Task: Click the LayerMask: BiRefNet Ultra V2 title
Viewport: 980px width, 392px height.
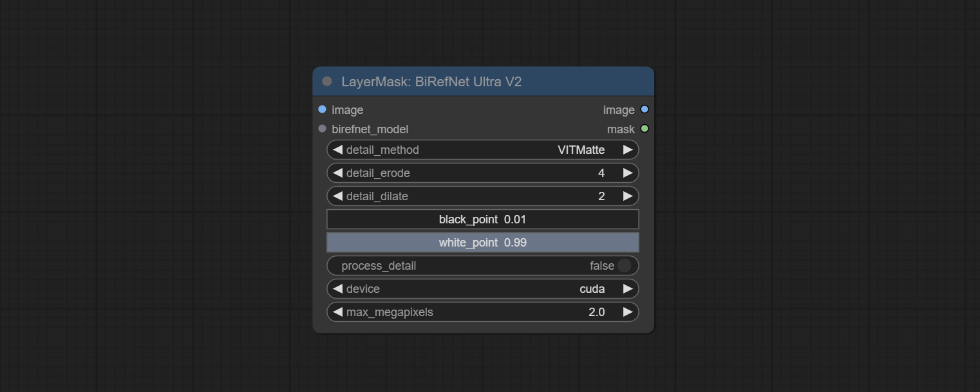Action: 431,82
